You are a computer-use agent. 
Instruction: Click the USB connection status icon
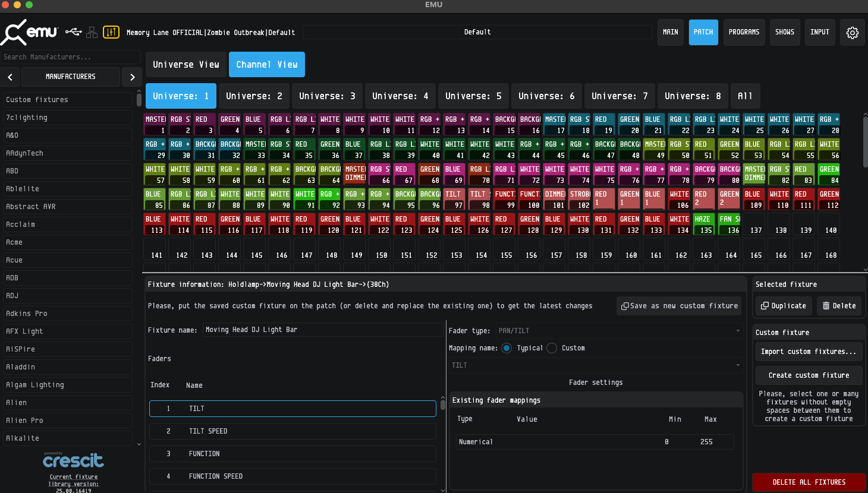73,31
